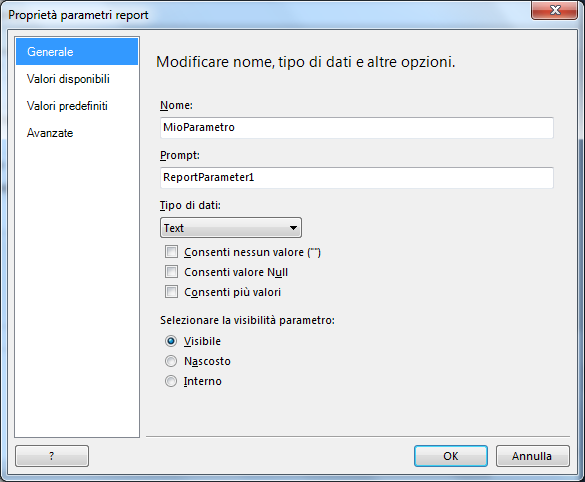Open the help question mark button
This screenshot has width=585, height=482.
[52, 456]
